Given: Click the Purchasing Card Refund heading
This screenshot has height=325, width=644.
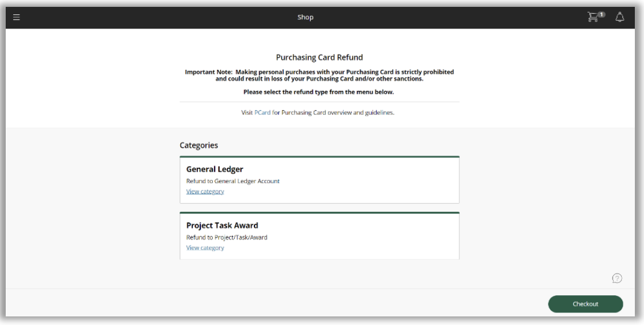Looking at the screenshot, I should coord(319,58).
